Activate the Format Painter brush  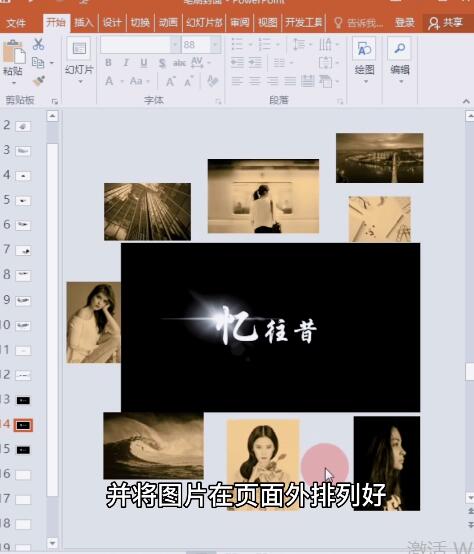pos(38,81)
